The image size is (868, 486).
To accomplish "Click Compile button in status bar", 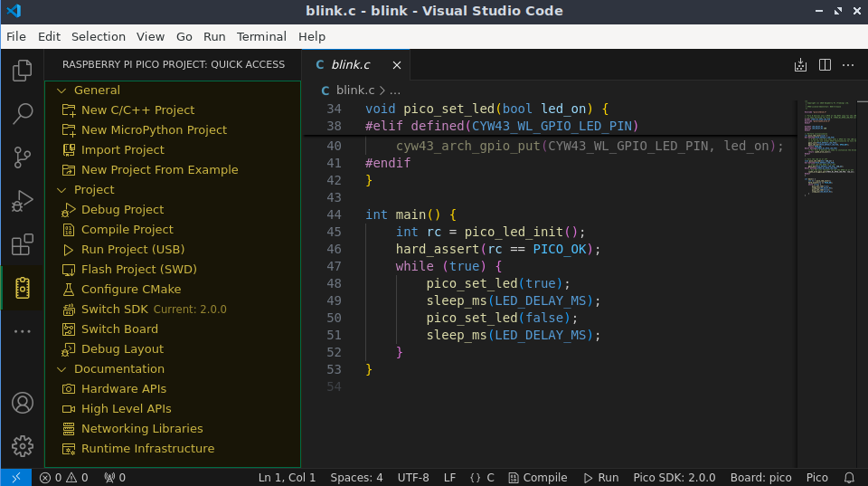I will point(538,477).
